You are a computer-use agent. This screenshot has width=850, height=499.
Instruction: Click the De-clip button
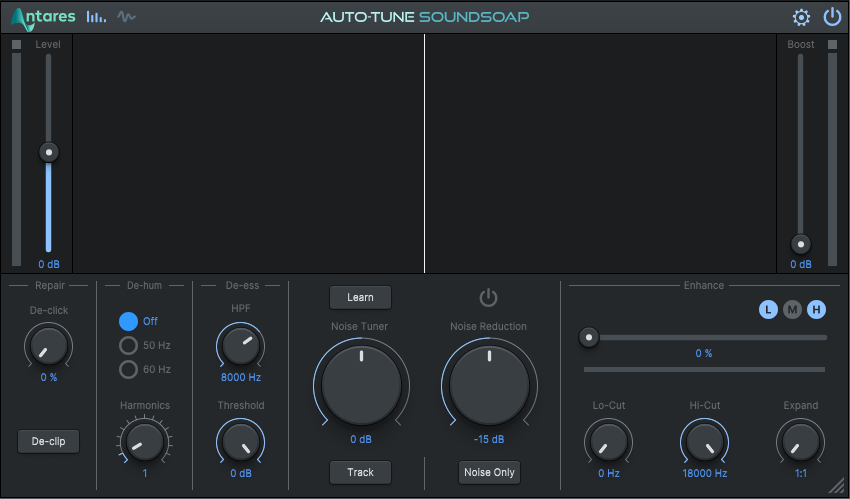[48, 442]
